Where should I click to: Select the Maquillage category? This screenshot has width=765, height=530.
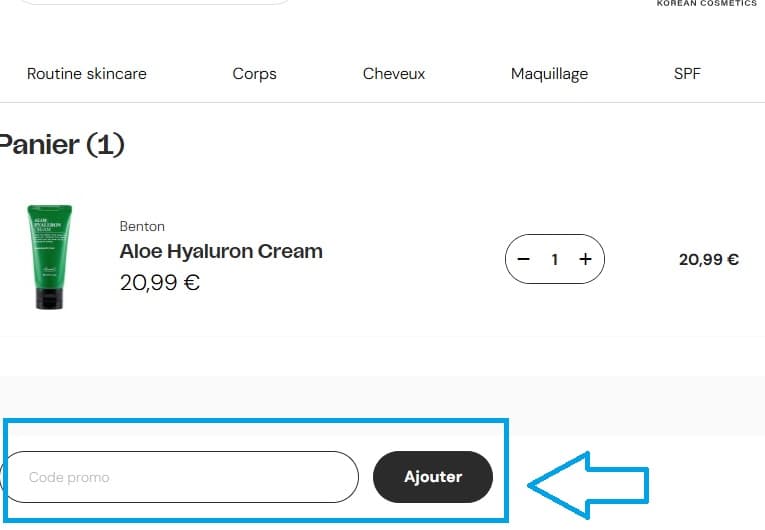549,74
